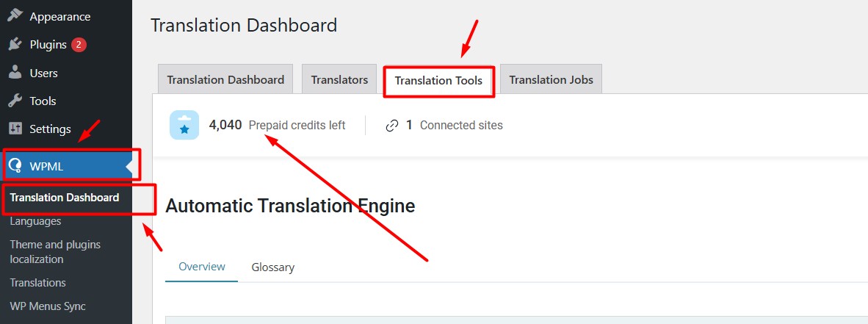Image resolution: width=868 pixels, height=324 pixels.
Task: Open the Glossary tab
Action: point(272,267)
